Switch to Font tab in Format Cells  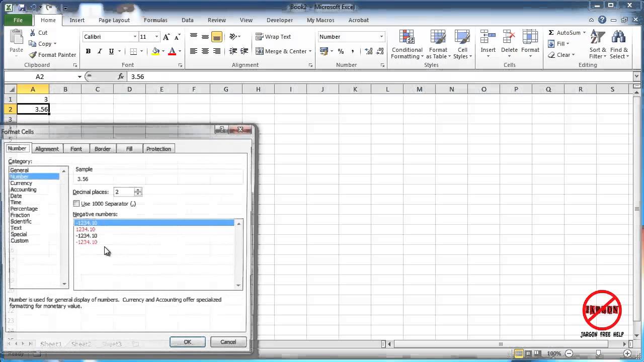[x=76, y=149]
